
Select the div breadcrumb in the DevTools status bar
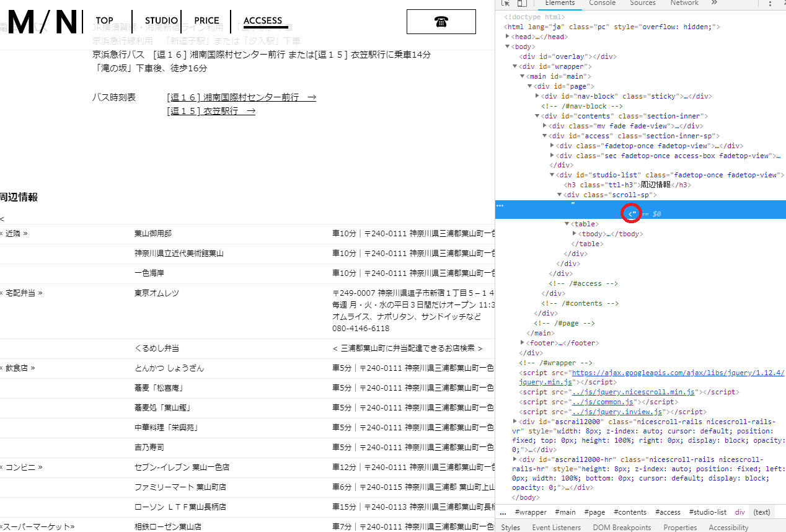pos(740,512)
